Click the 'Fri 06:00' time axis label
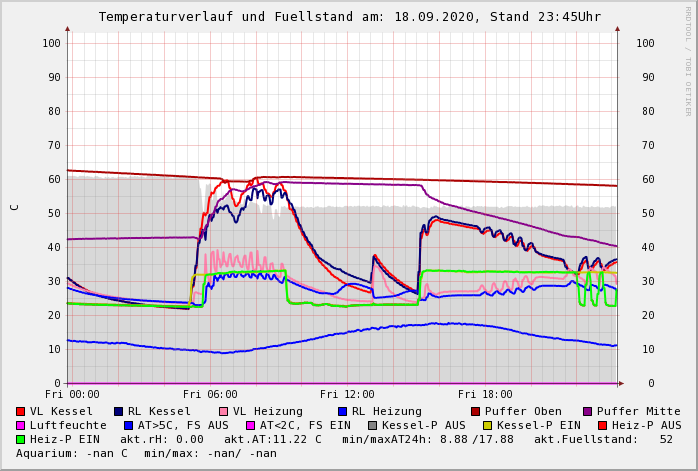 210,394
